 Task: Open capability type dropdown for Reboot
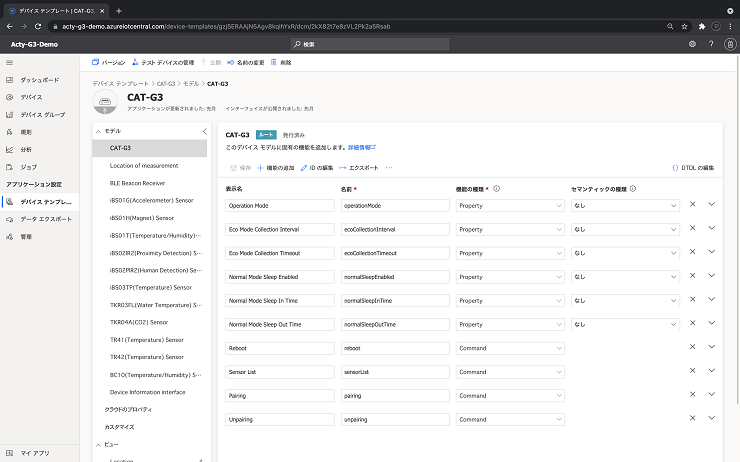point(510,348)
